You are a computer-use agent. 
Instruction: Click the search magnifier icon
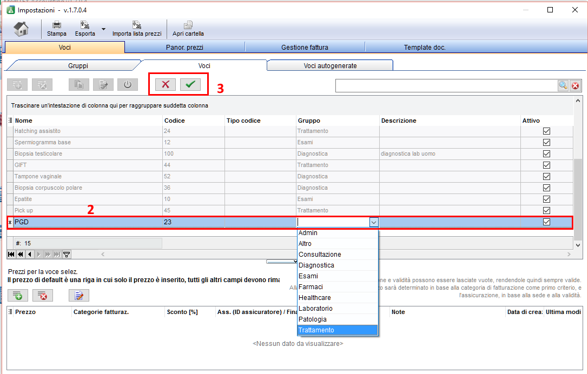coord(563,85)
